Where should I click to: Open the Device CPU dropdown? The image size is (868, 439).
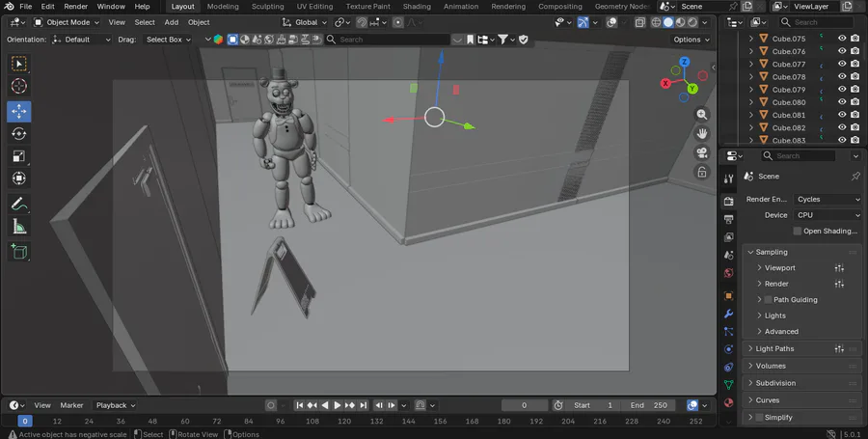(828, 215)
